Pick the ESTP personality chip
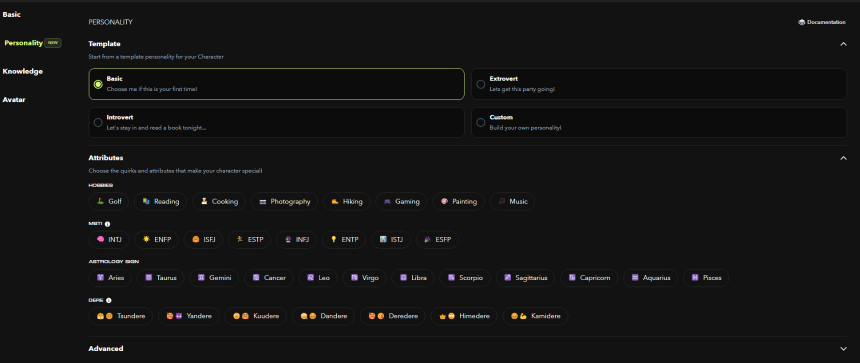The height and width of the screenshot is (363, 860). pyautogui.click(x=250, y=240)
